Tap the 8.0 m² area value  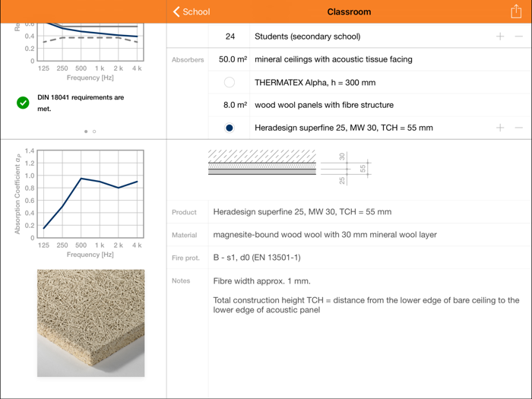point(235,105)
